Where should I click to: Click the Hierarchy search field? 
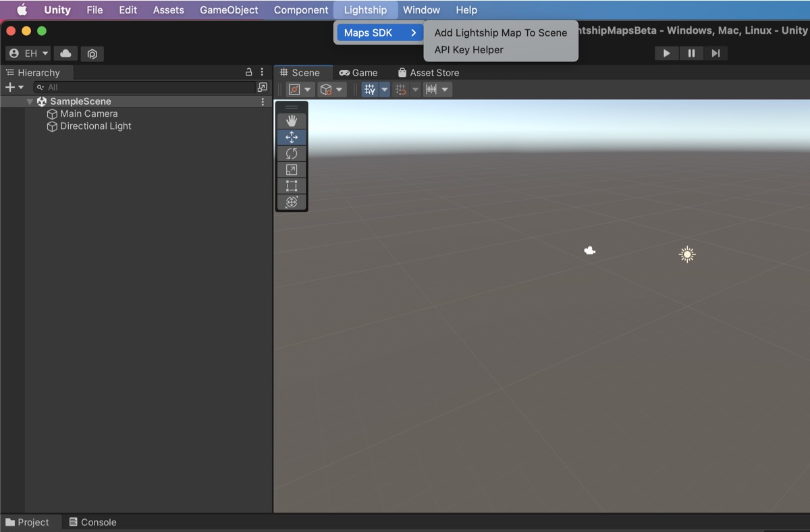tap(144, 87)
